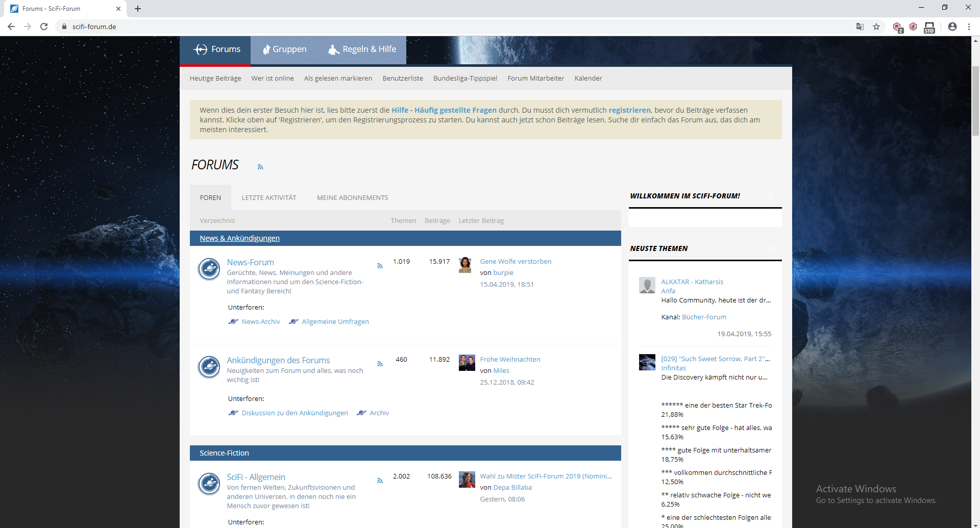
Task: Collapse the WILLKOMMEN IM SCIFI-FORUM panel
Action: [x=771, y=196]
